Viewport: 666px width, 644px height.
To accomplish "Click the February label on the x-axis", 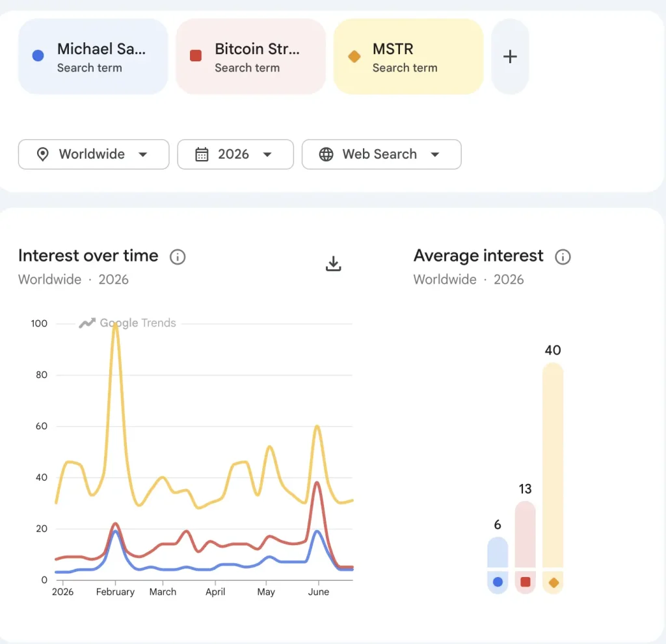I will click(x=115, y=592).
